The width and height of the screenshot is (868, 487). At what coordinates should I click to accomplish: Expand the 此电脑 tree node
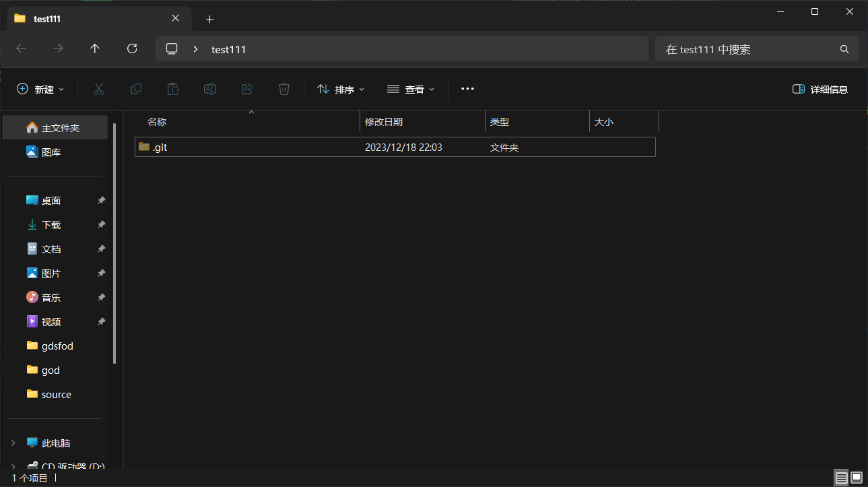(x=13, y=443)
